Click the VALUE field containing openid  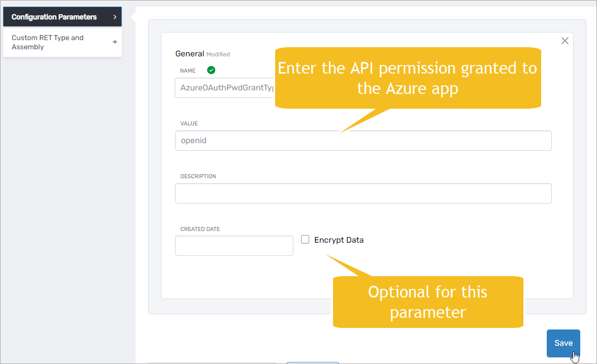[363, 141]
